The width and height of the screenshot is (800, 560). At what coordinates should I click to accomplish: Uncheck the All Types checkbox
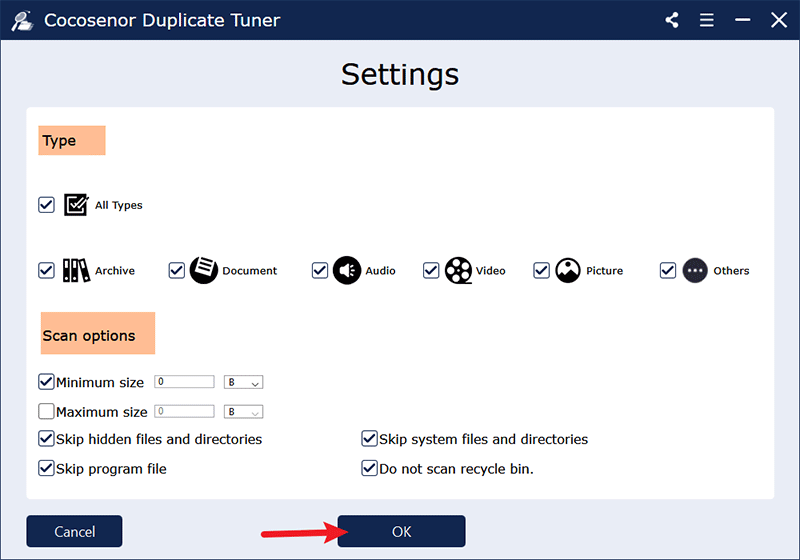46,205
